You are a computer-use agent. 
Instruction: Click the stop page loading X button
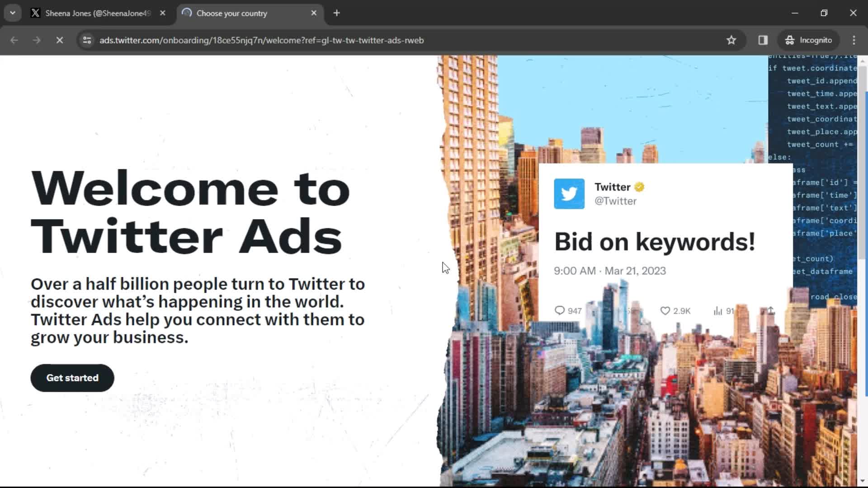pyautogui.click(x=60, y=40)
